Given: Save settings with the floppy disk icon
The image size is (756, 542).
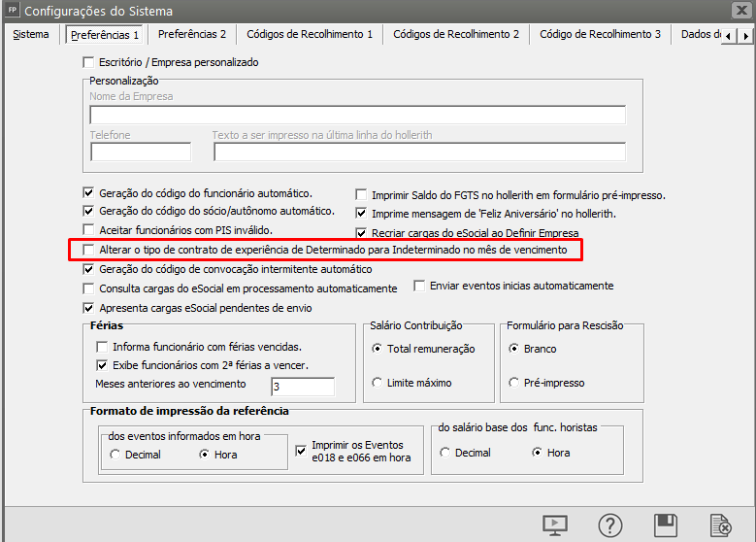Looking at the screenshot, I should (666, 525).
